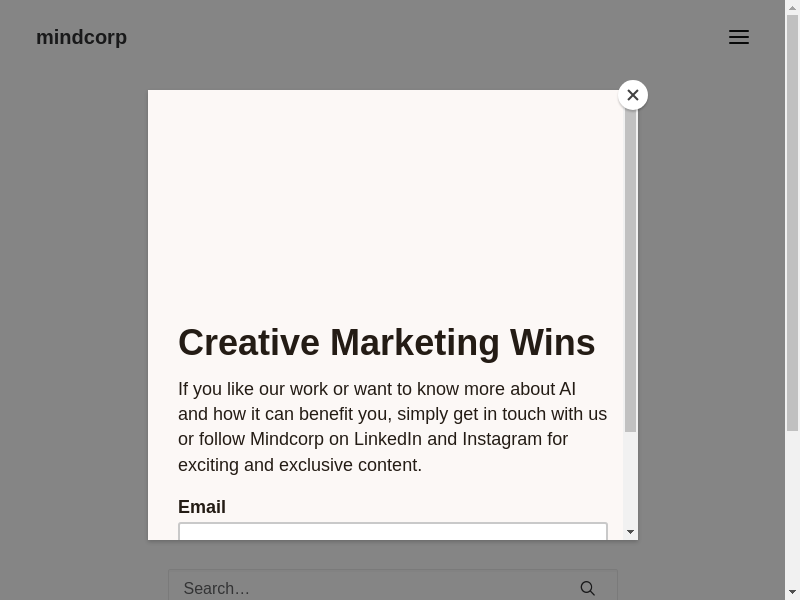Click the empty popup scrollbar track below thumb

(630, 478)
